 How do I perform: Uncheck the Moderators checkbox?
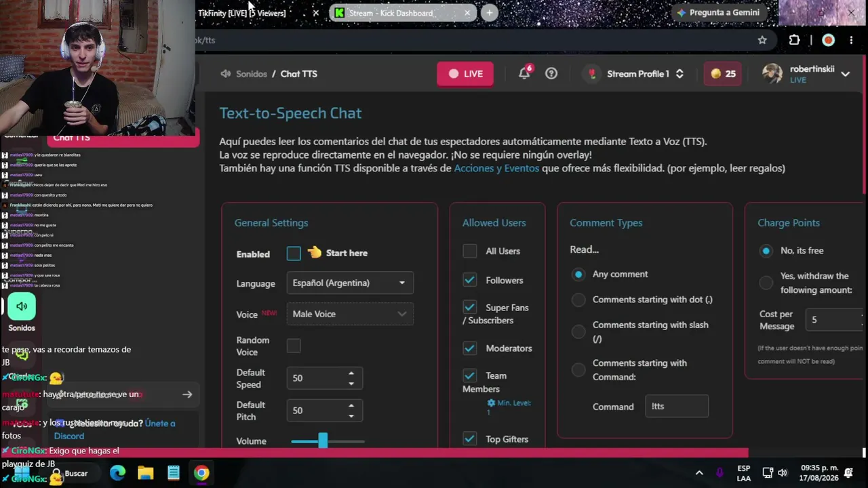pos(470,348)
